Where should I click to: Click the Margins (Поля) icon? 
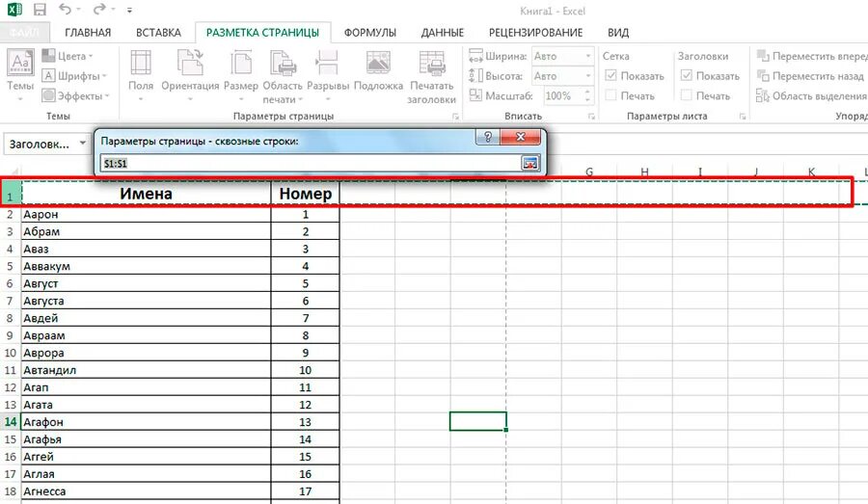141,62
